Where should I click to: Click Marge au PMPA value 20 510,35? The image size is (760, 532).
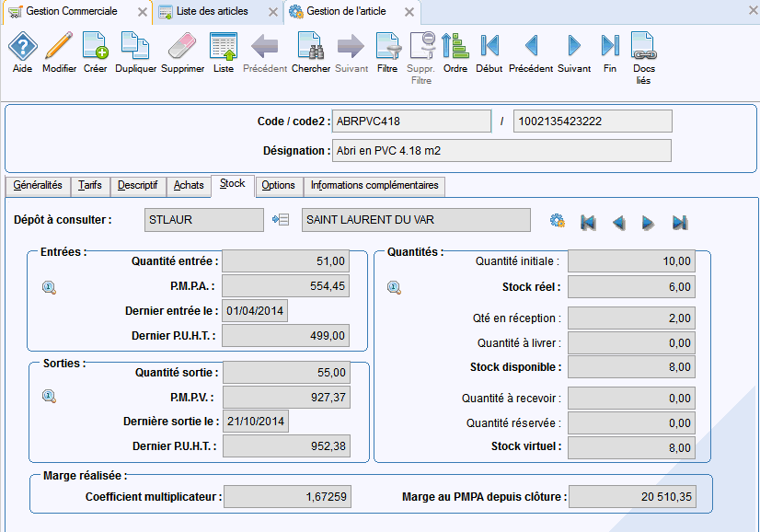tap(632, 497)
